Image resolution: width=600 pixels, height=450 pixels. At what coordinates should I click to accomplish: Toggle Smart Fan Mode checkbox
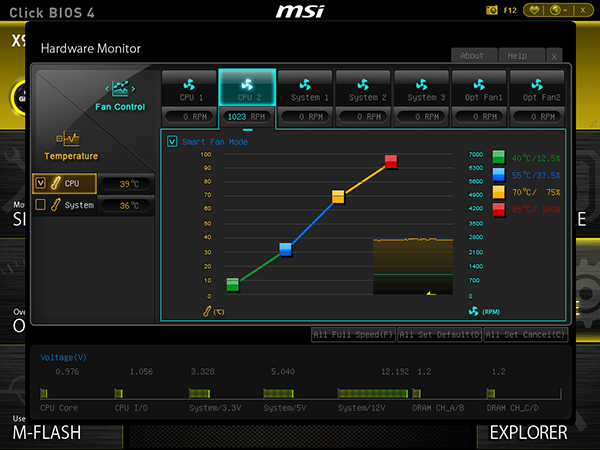(172, 142)
